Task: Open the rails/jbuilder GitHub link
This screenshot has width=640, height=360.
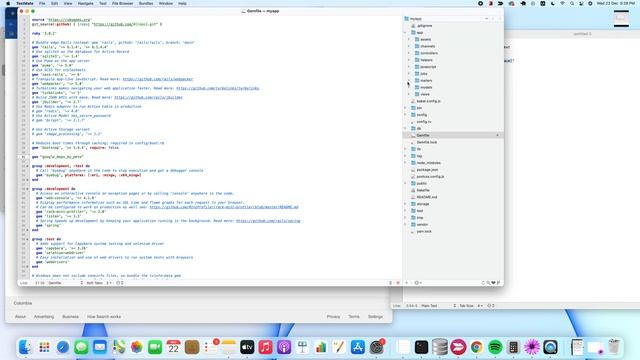Action: click(x=148, y=98)
